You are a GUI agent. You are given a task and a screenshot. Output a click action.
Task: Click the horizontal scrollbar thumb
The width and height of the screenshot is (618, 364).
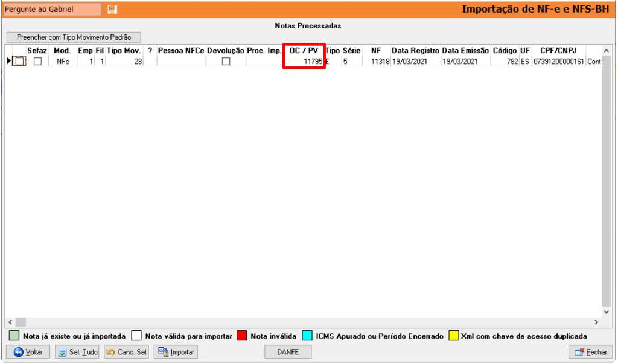click(21, 322)
